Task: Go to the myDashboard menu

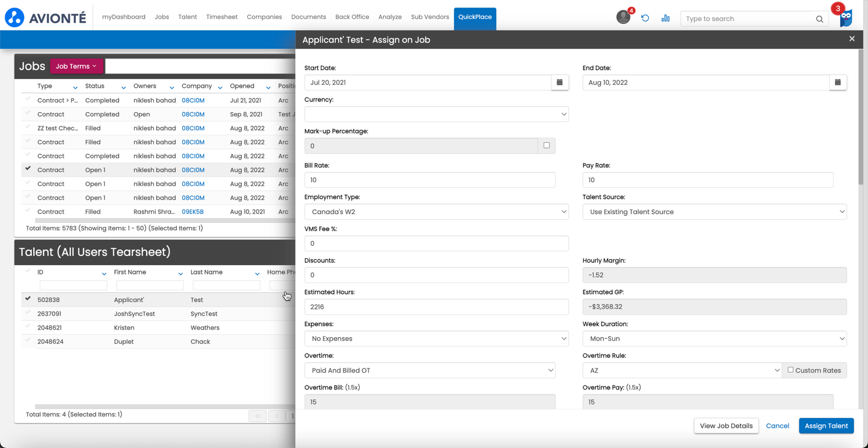Action: 124,17
